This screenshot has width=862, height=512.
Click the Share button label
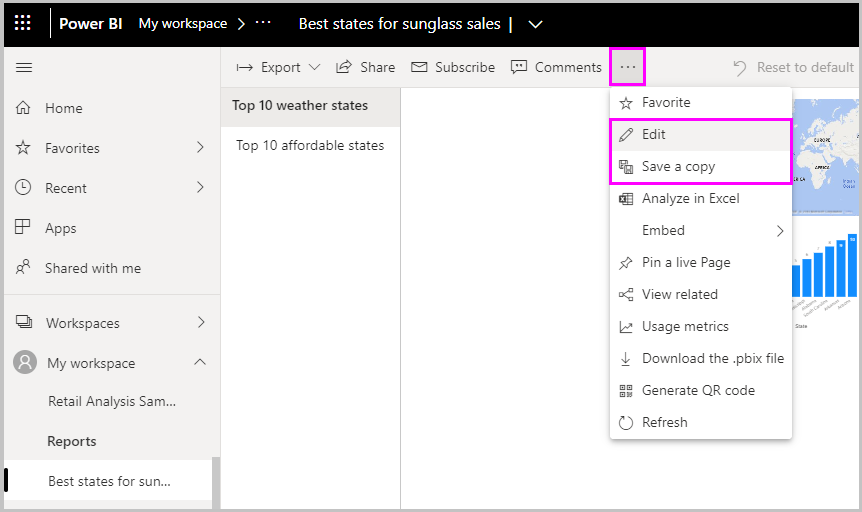378,67
